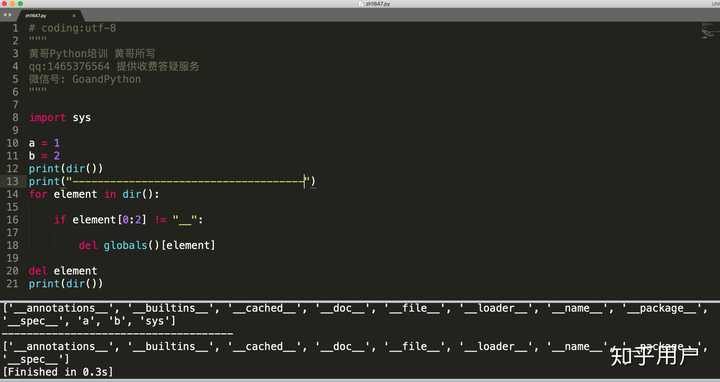
Task: Click the closing triple quotes on line 6
Action: (x=38, y=91)
